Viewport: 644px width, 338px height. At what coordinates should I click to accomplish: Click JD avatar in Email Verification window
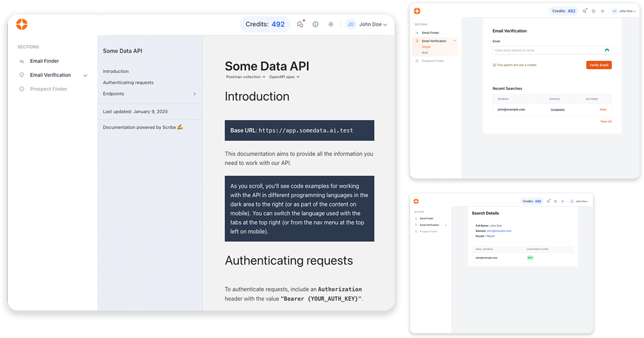[x=614, y=11]
